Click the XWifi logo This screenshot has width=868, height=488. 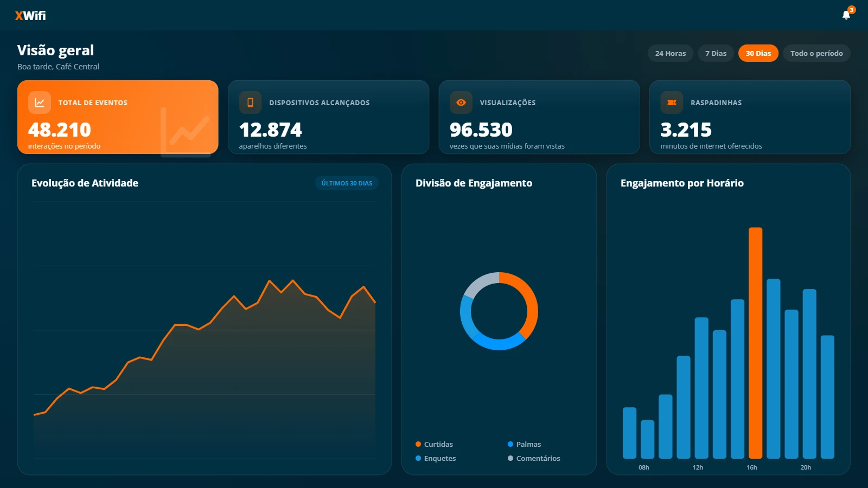[x=30, y=16]
